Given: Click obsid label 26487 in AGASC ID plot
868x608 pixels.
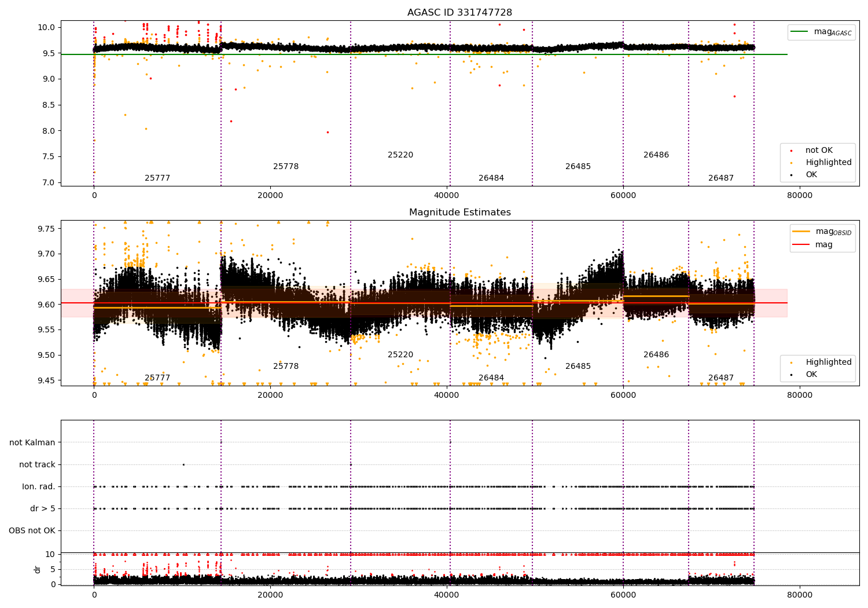Looking at the screenshot, I should pyautogui.click(x=721, y=178).
